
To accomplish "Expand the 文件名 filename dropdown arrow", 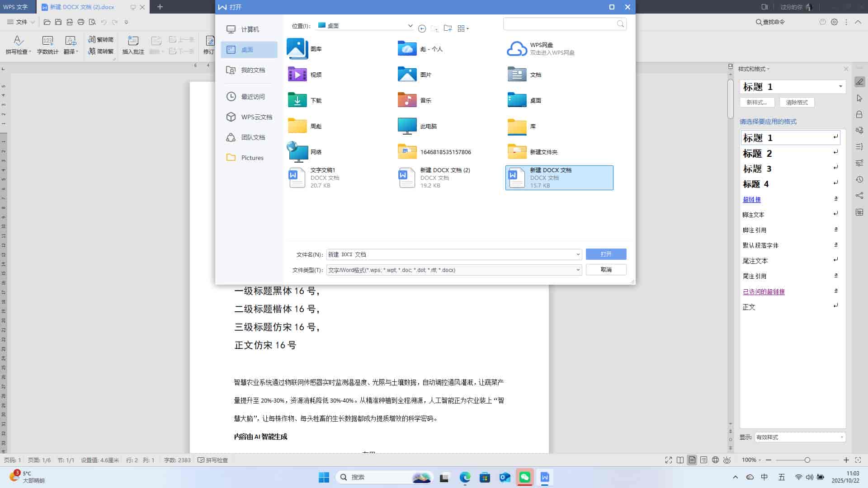I will click(x=578, y=254).
